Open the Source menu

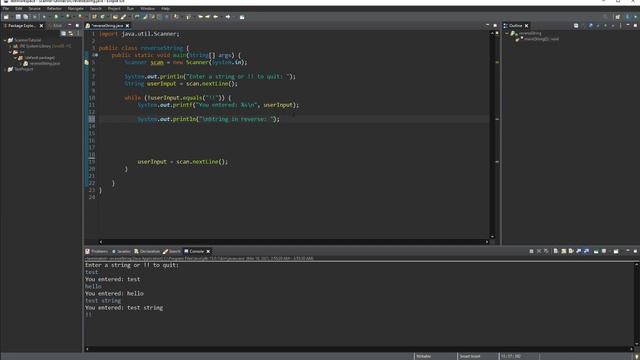coord(35,9)
